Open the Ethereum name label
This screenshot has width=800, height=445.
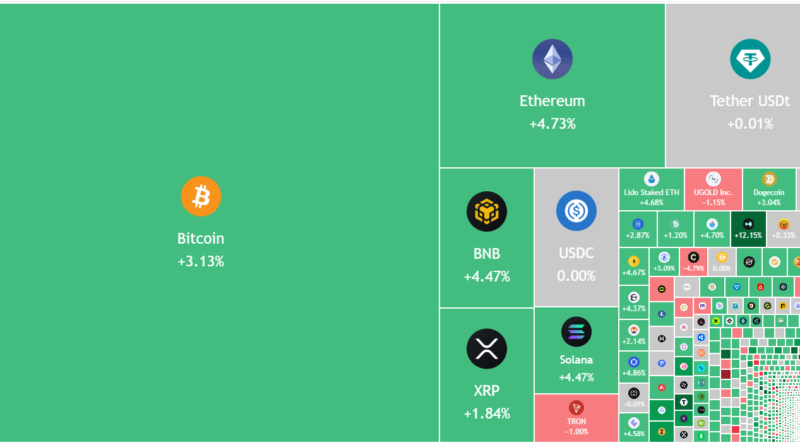pos(552,101)
